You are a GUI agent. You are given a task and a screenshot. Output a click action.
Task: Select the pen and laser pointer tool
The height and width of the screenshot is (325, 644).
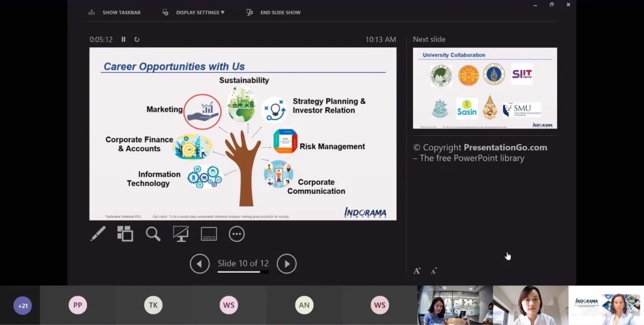98,234
